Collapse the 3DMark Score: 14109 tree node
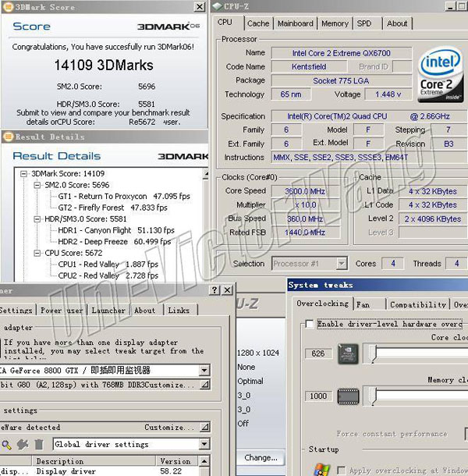 pos(23,174)
